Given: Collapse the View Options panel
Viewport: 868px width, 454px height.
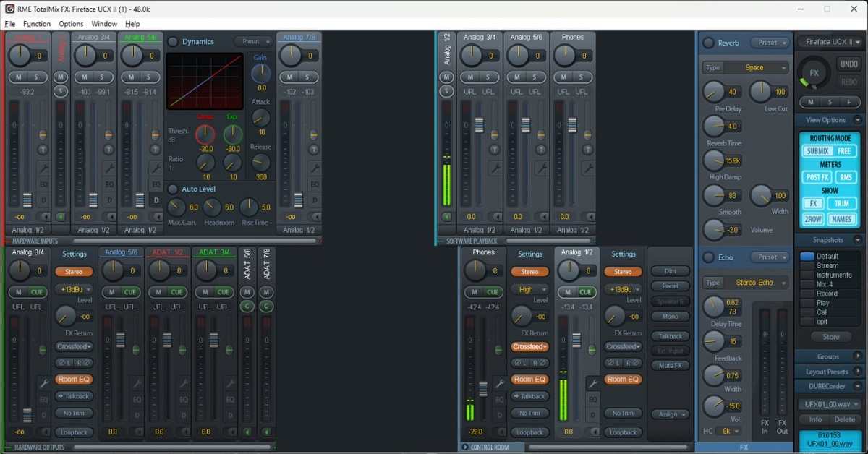Looking at the screenshot, I should coord(858,120).
